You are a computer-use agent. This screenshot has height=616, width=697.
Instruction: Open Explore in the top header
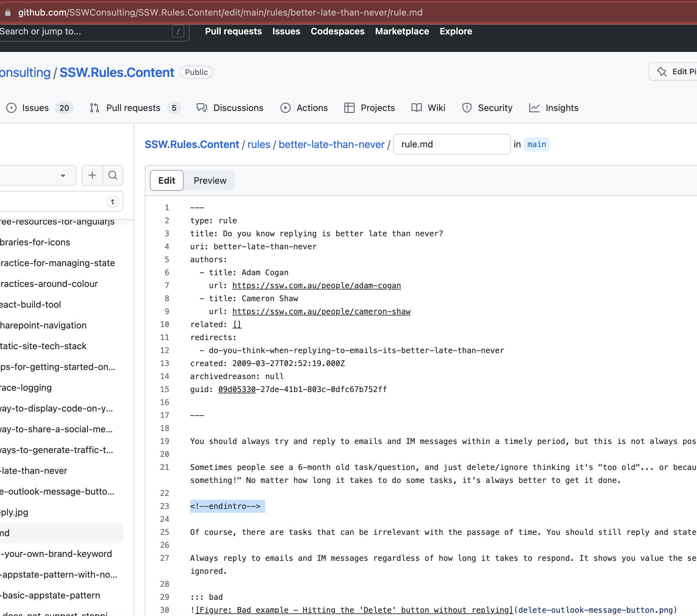[x=456, y=31]
